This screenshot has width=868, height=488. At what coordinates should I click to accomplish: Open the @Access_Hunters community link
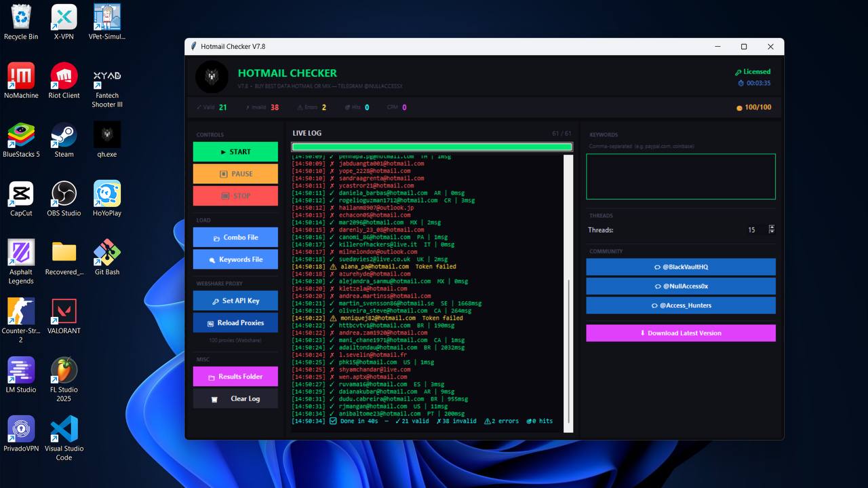pos(681,305)
